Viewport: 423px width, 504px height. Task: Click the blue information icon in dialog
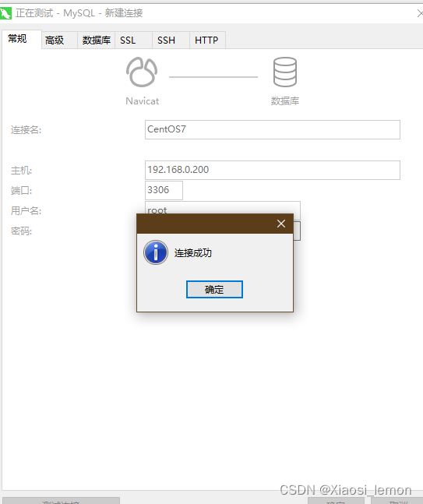pyautogui.click(x=156, y=252)
